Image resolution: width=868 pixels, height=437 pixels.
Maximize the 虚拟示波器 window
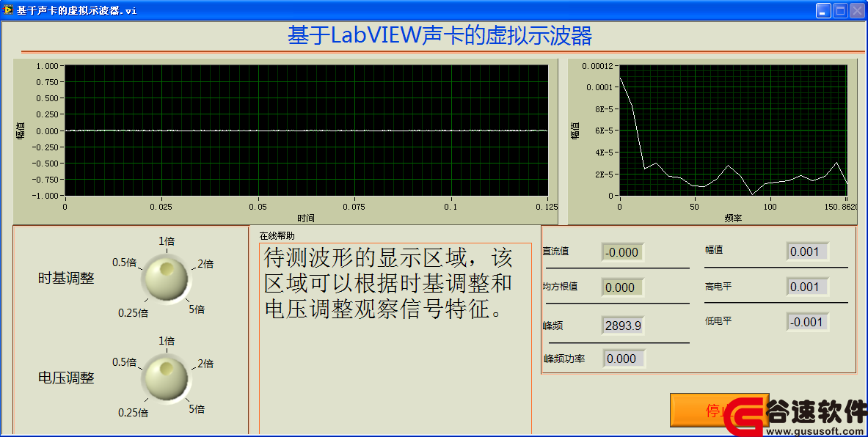tap(840, 10)
